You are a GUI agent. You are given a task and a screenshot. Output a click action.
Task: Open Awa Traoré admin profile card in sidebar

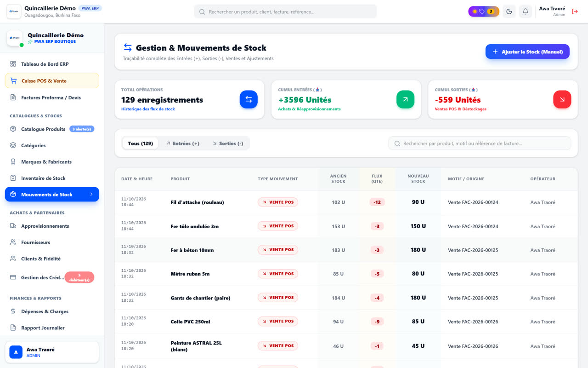[52, 352]
